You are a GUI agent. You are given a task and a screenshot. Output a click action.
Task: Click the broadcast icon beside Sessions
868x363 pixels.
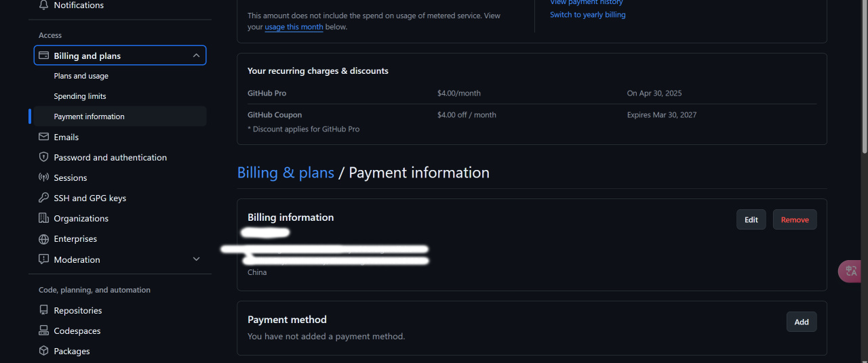(43, 177)
